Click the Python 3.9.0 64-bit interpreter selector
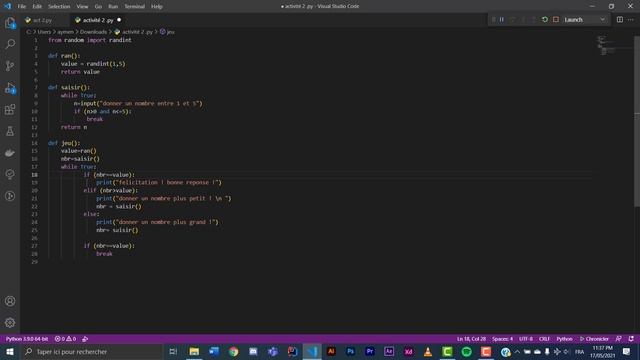Screen dimensions: 640x360 coord(27,339)
